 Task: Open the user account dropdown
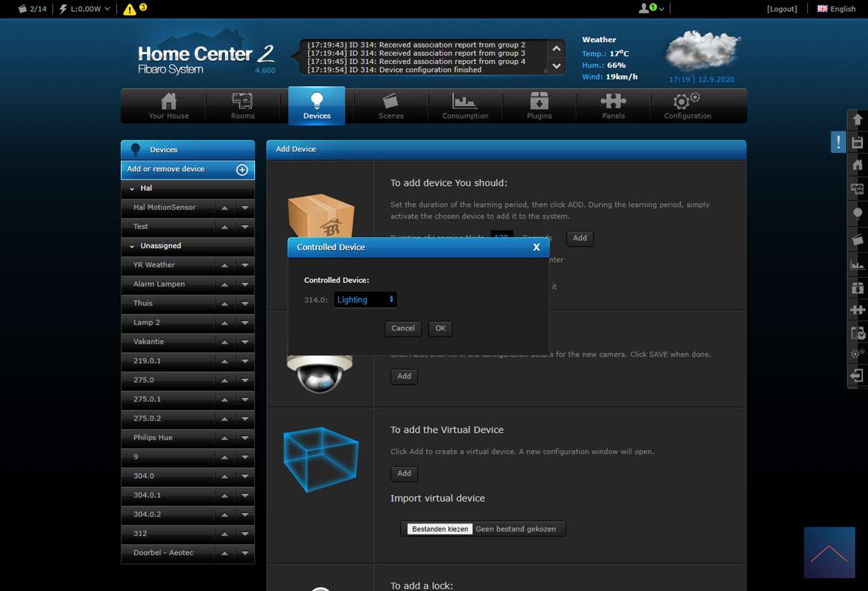(652, 9)
